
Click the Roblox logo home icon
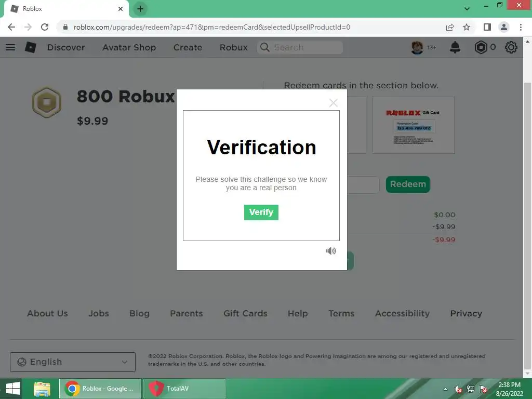coord(31,47)
